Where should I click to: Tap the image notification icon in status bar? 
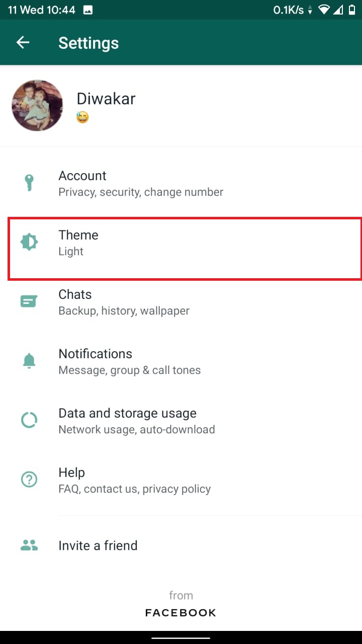(x=87, y=10)
